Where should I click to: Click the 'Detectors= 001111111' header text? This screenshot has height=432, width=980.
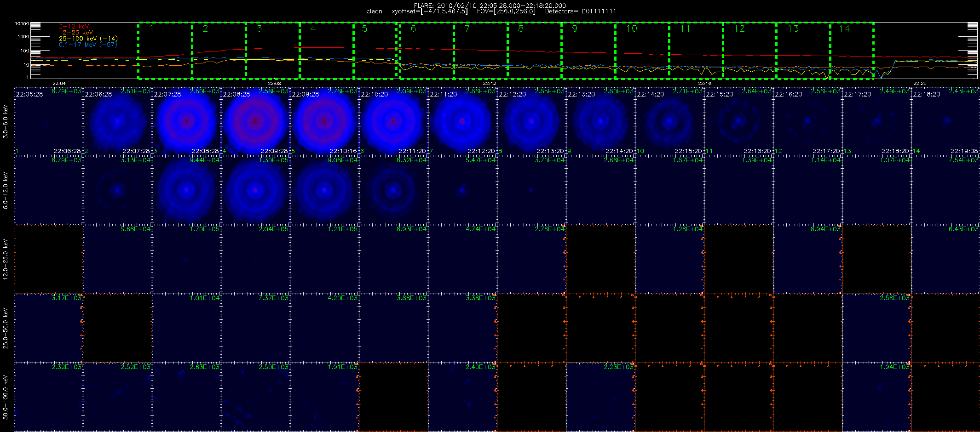[581, 11]
